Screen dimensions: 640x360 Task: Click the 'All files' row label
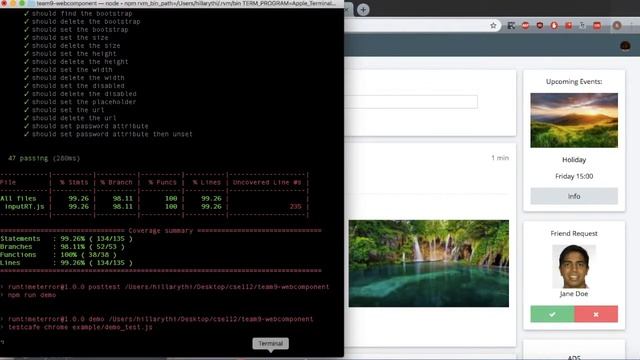[x=18, y=198]
